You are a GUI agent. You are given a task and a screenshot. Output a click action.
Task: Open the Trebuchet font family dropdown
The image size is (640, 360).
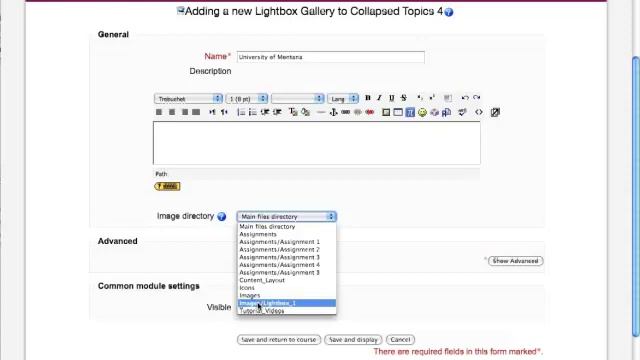click(188, 99)
